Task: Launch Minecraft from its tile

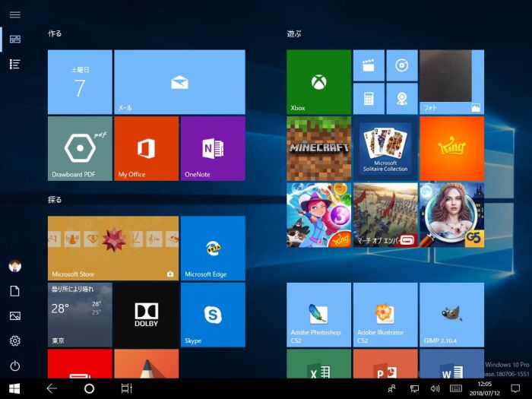Action: pyautogui.click(x=318, y=147)
